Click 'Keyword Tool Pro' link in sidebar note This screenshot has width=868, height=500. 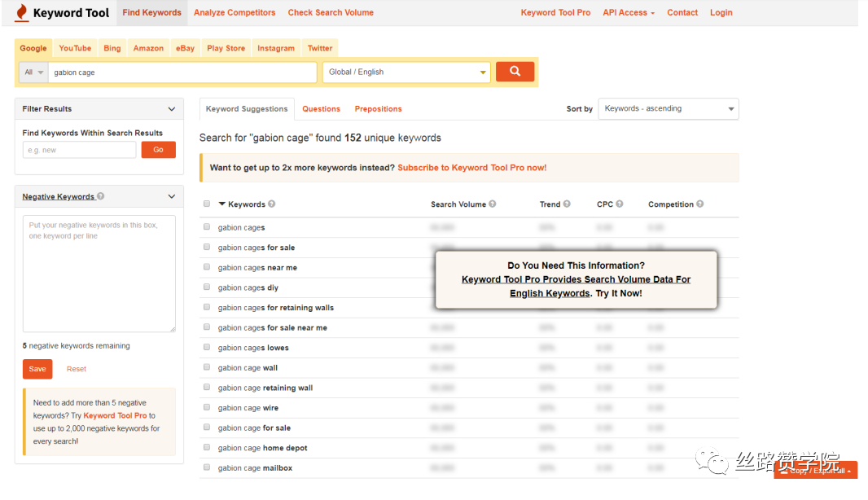pyautogui.click(x=115, y=415)
